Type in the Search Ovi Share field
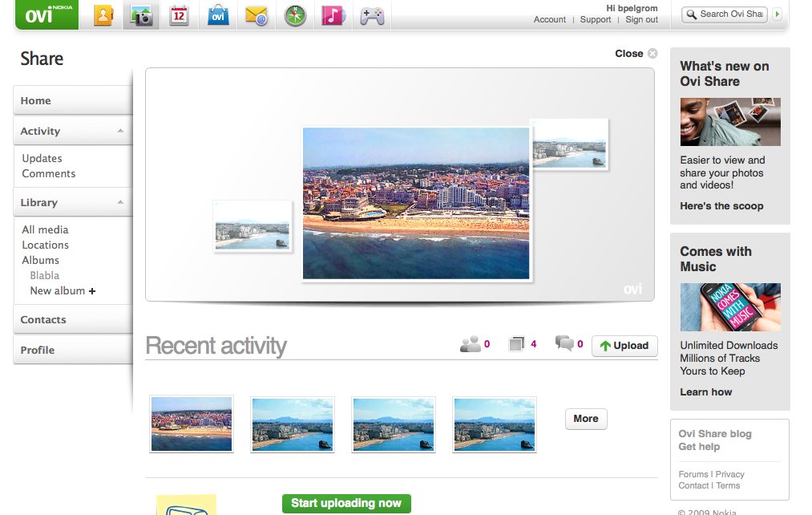 click(x=731, y=14)
